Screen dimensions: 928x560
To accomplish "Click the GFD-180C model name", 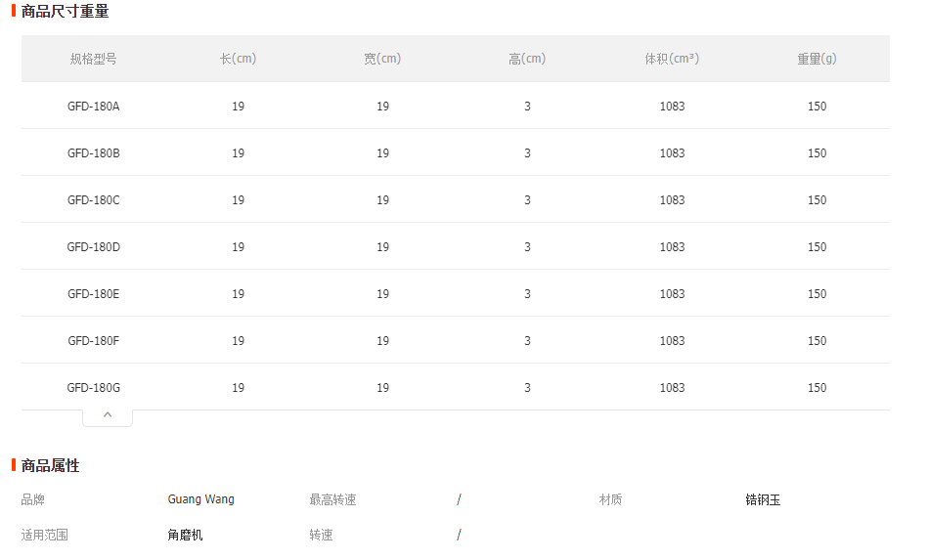I will click(94, 200).
